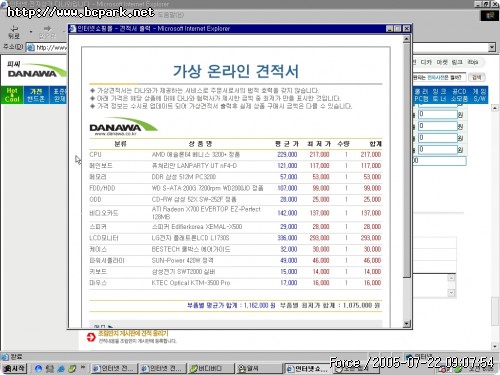This screenshot has width=500, height=375.
Task: Click the green quick launch icon on taskbar
Action: [72, 368]
